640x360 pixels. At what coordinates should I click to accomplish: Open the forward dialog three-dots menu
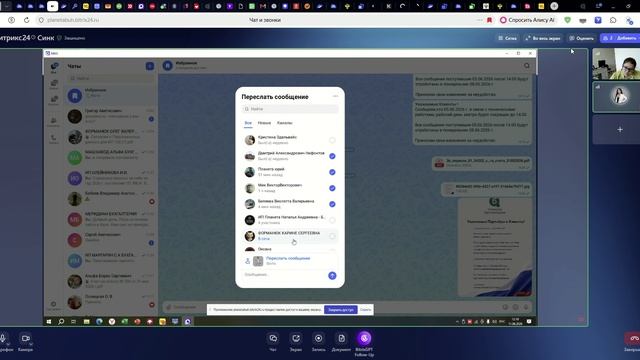(335, 96)
